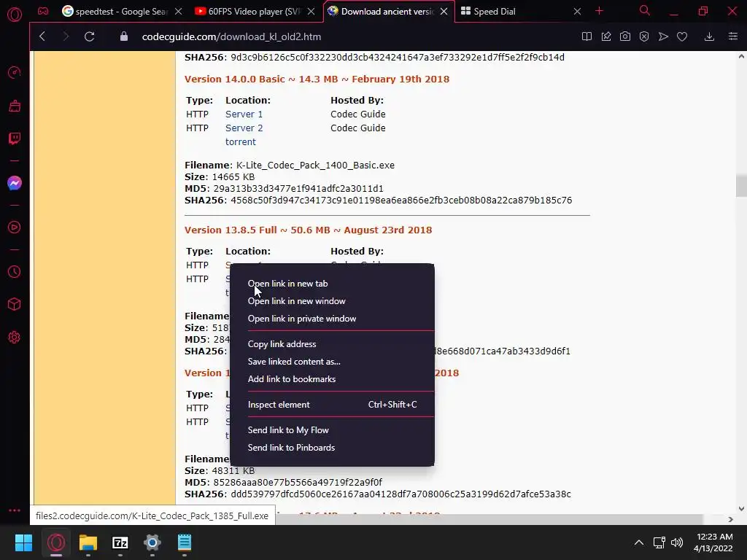Choose Open link in private window
Viewport: 747px width, 560px height.
(x=332, y=319)
